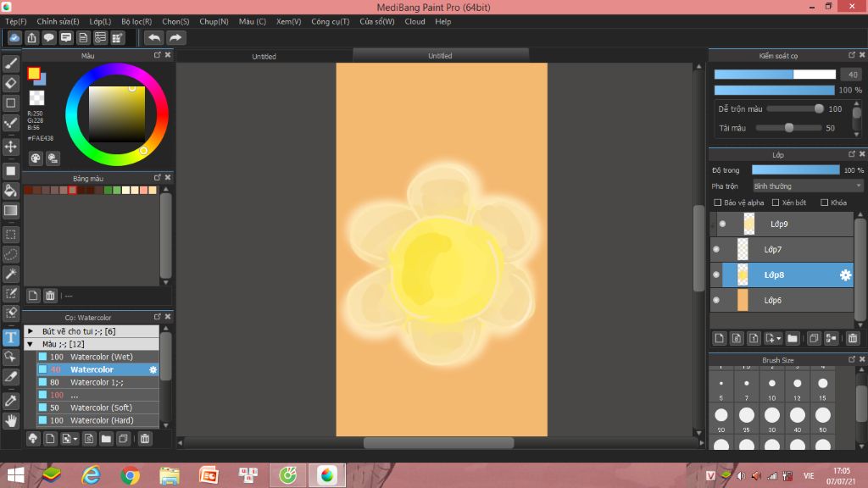Collapse the Màu ;-; brush group

pos(31,344)
